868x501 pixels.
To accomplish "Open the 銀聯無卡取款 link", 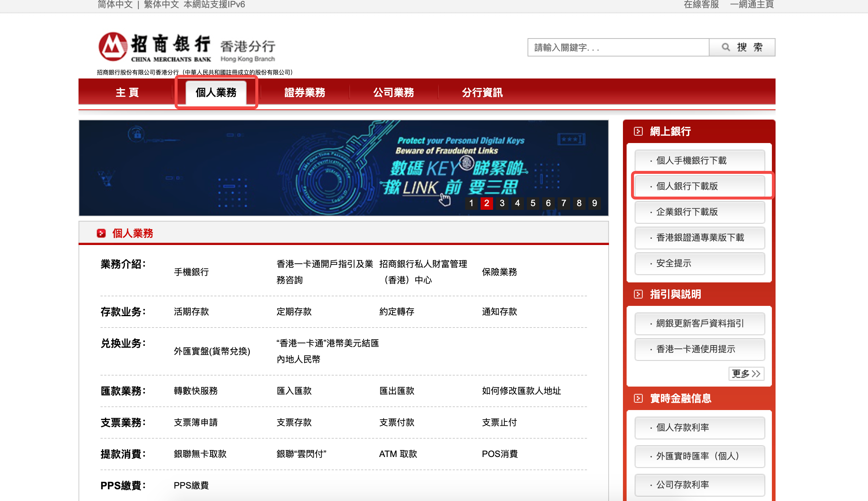I will pos(200,454).
